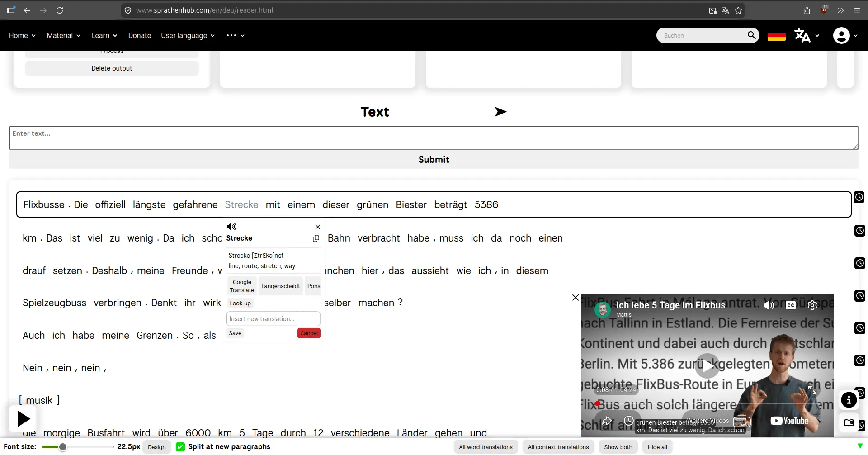868x455 pixels.
Task: Click the clock icon beside the 'drauf setzen' line
Action: pyautogui.click(x=860, y=263)
